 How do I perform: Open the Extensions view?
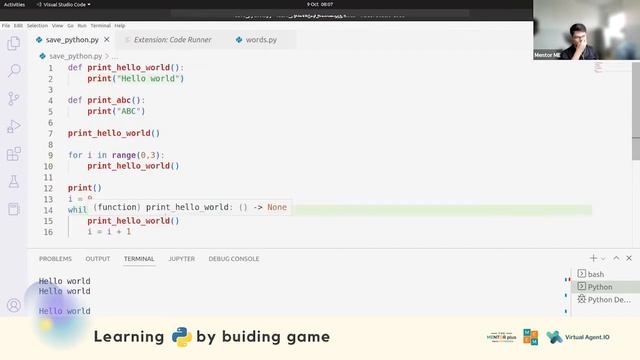click(x=13, y=154)
